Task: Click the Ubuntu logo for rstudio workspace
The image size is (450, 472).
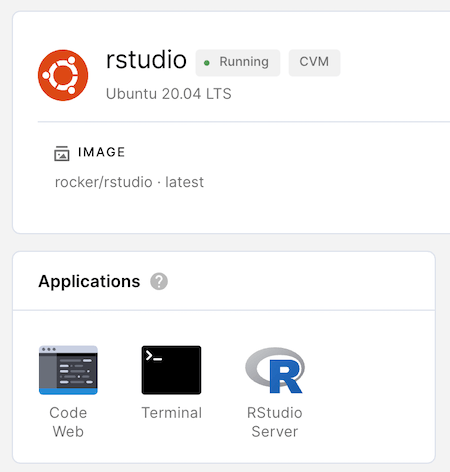Action: 63,75
